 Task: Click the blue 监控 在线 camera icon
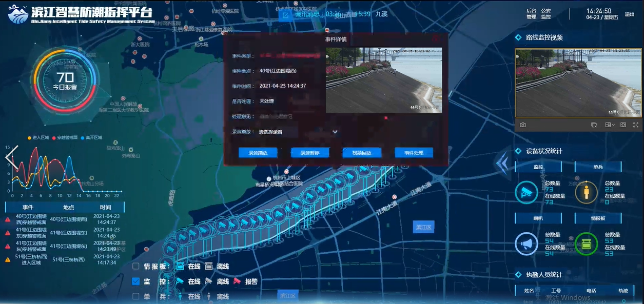point(180,281)
